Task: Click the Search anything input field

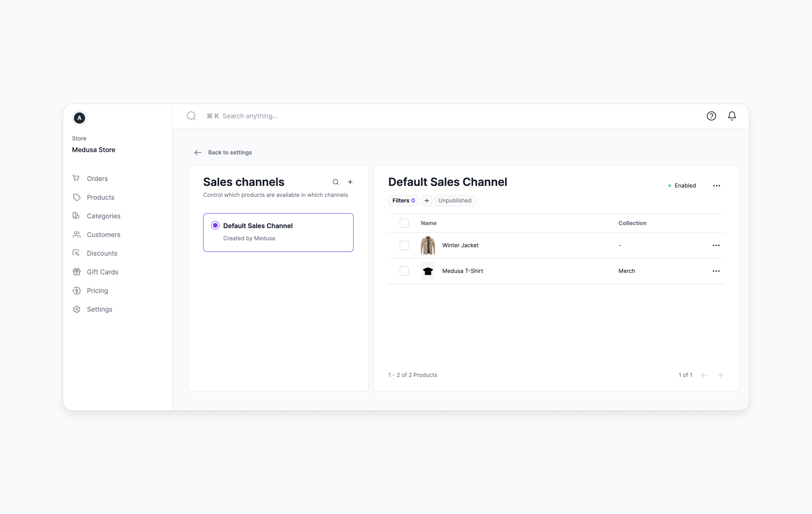Action: tap(250, 116)
